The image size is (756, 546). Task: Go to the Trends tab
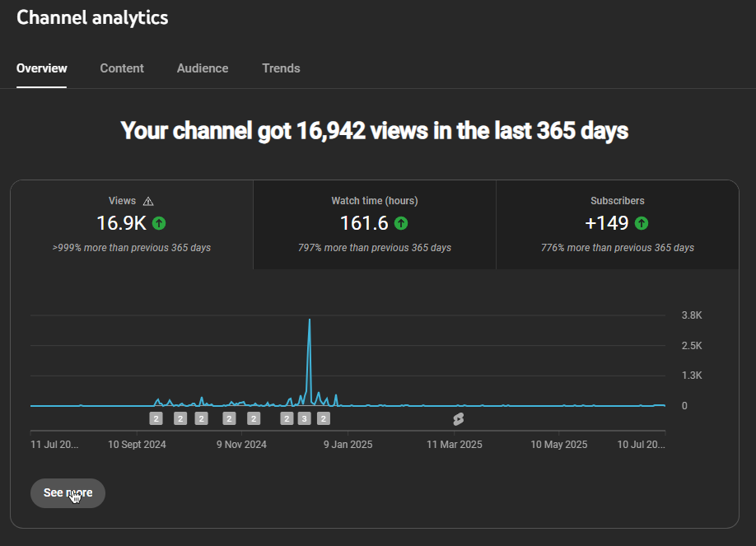(281, 68)
